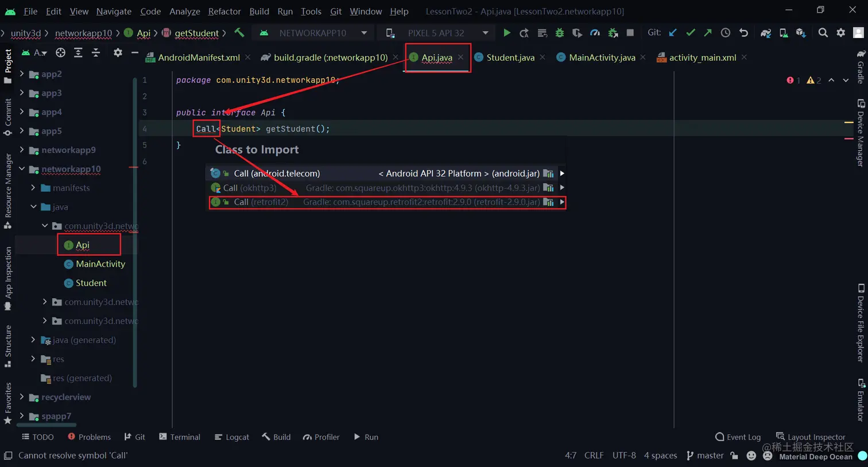
Task: Open the Logcat tool window button
Action: pos(232,437)
